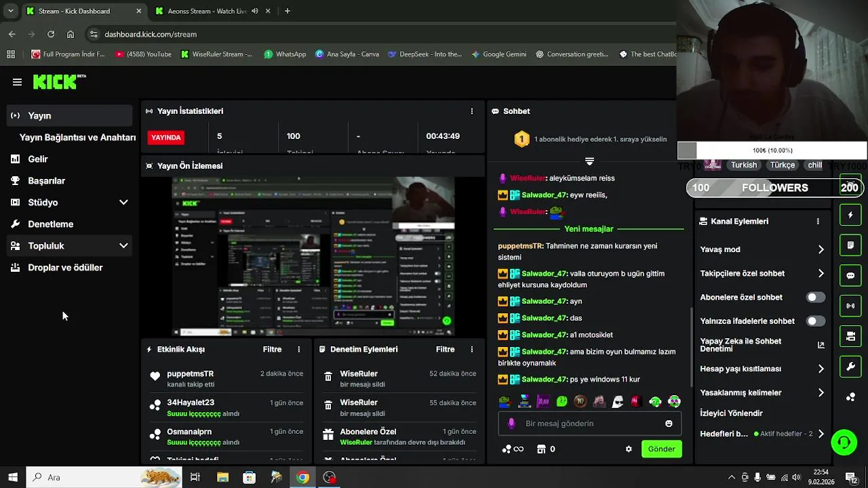
Task: Click the green Gönder button
Action: coord(661,449)
